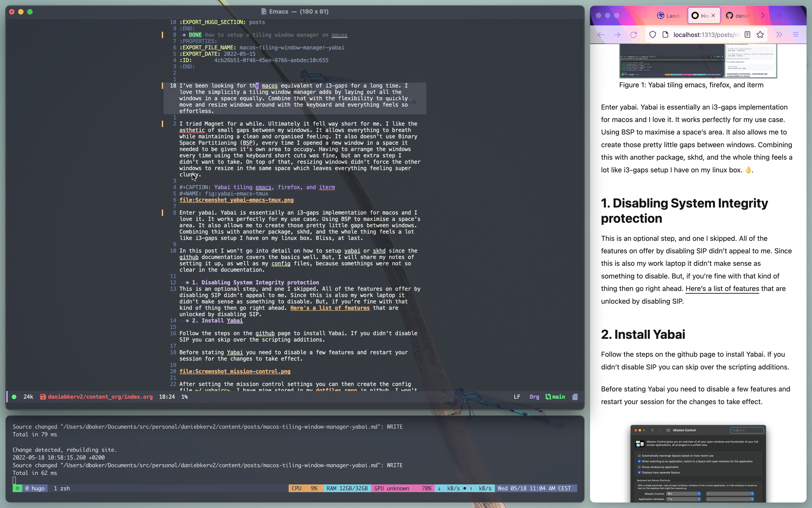The image size is (812, 508).
Task: Click the ':EXPORT_FILE_NAME:' property line
Action: coord(262,48)
